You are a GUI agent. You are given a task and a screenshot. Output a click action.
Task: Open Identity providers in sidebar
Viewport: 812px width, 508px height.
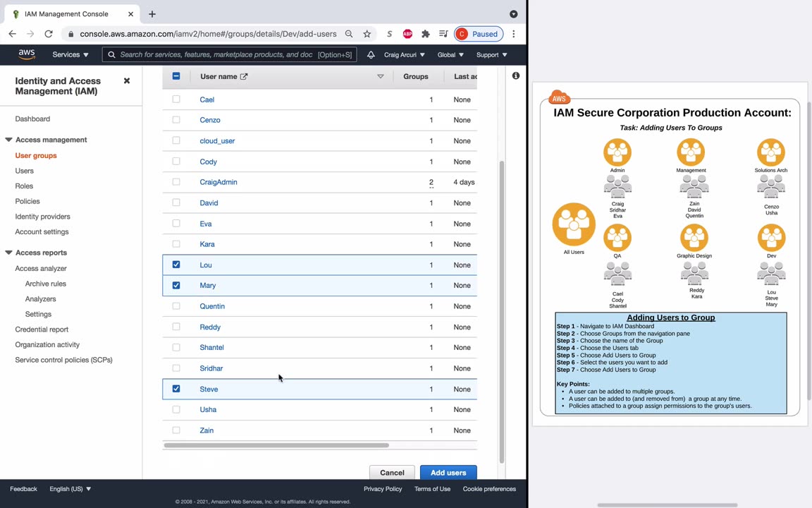click(42, 216)
